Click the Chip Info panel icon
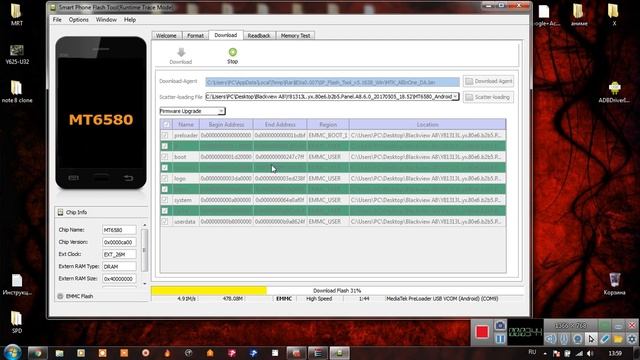This screenshot has height=360, width=640. [60, 212]
